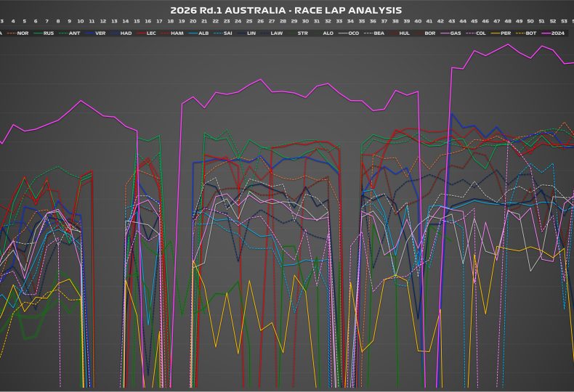574x392 pixels.
Task: Click lap 25 on the lap axis
Action: [249, 23]
